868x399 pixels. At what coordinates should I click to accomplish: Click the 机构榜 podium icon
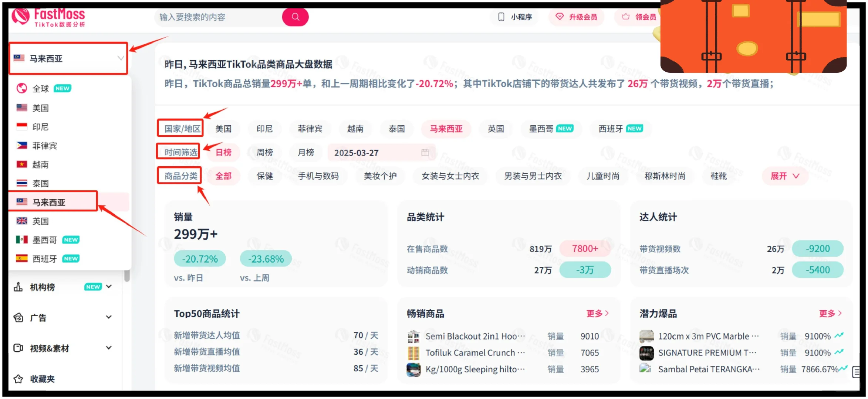18,287
